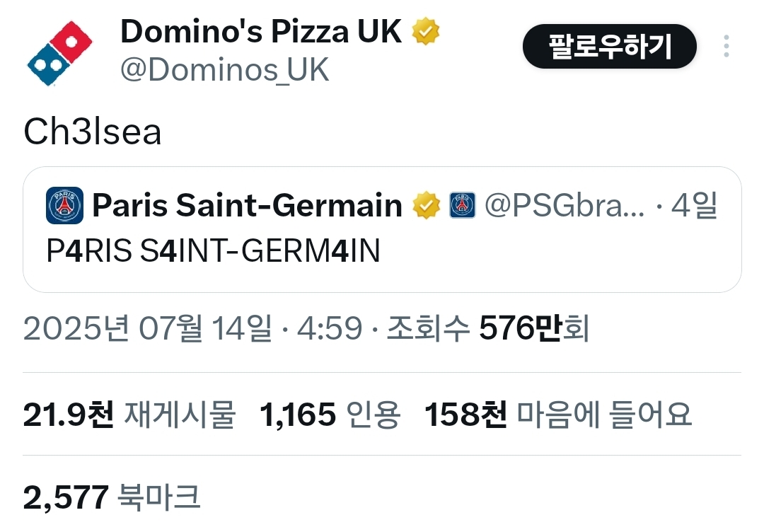Click the PSG affiliate badge icon
The image size is (764, 532).
(463, 205)
